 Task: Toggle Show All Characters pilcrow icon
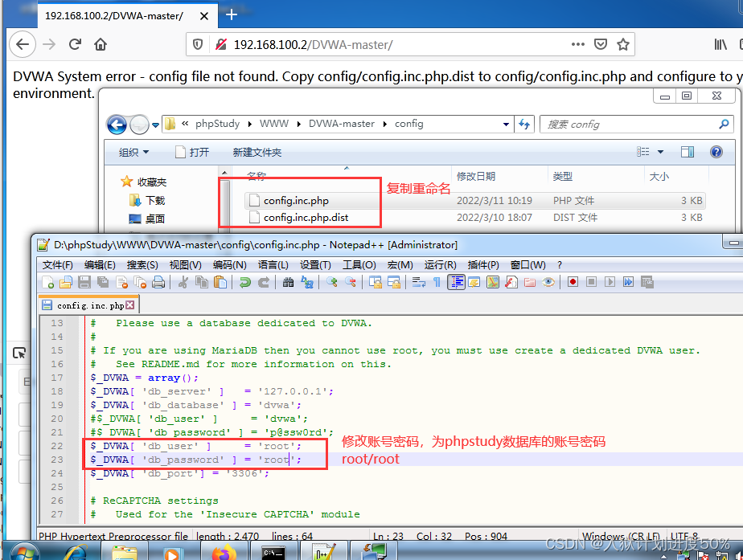(437, 282)
